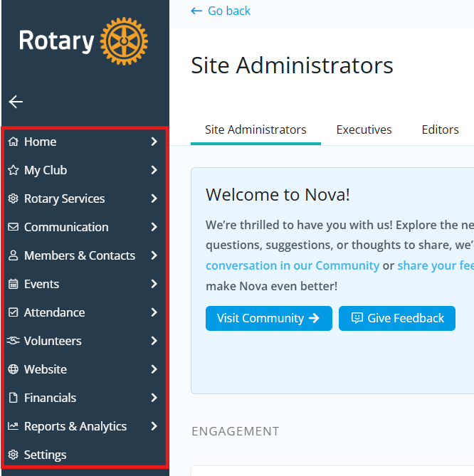
Task: Expand the Attendance chevron
Action: point(154,312)
